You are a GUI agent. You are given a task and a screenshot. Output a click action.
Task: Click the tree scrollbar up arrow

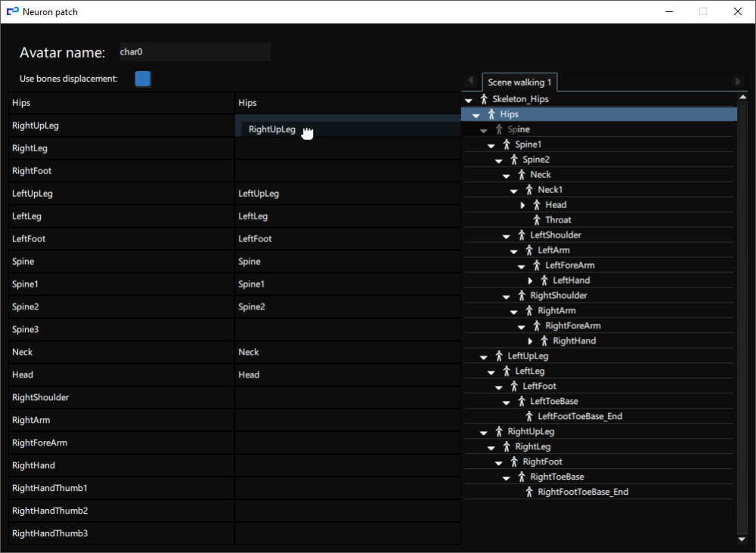(742, 97)
